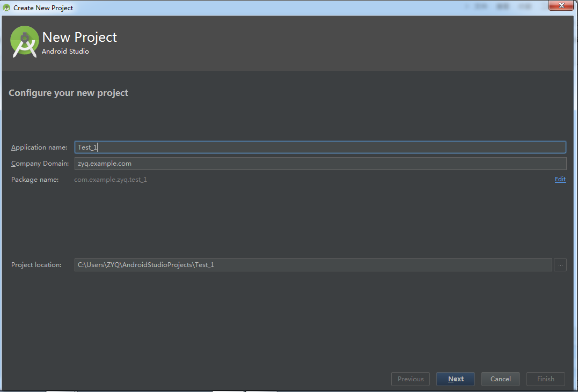This screenshot has width=578, height=392.
Task: Focus the Application name text field
Action: coord(320,147)
